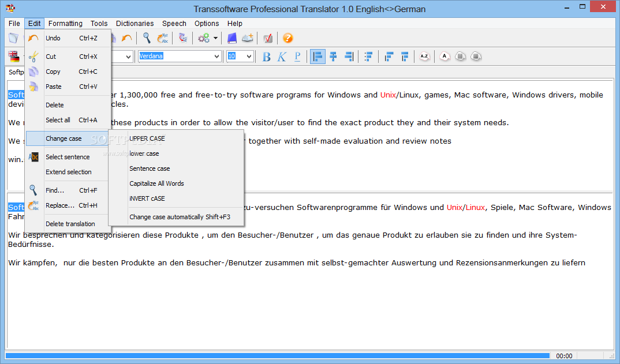Choose Cut in the Edit menu

tap(68, 57)
